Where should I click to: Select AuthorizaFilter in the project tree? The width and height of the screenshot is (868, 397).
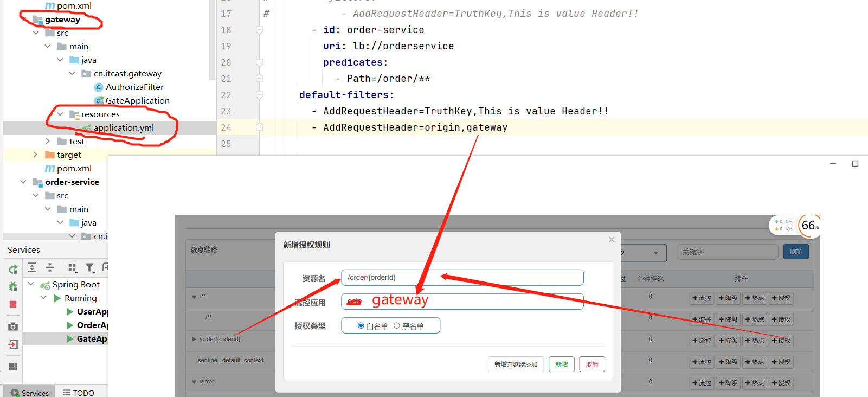coord(134,87)
